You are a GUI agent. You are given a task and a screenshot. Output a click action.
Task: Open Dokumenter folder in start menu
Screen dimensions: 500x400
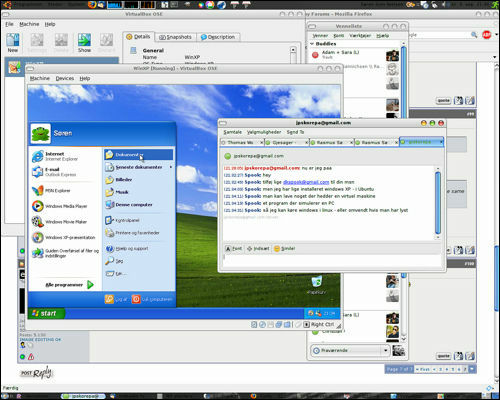pos(139,155)
